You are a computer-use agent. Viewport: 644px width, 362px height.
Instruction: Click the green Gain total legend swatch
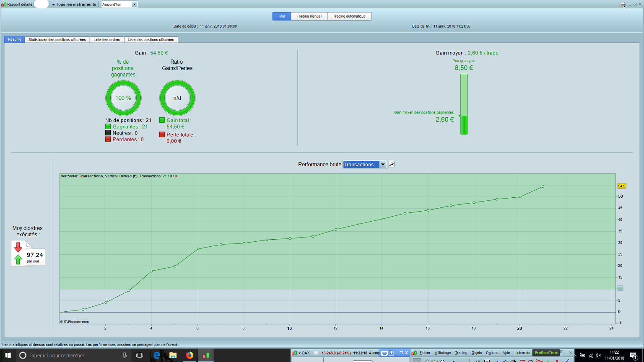(162, 120)
